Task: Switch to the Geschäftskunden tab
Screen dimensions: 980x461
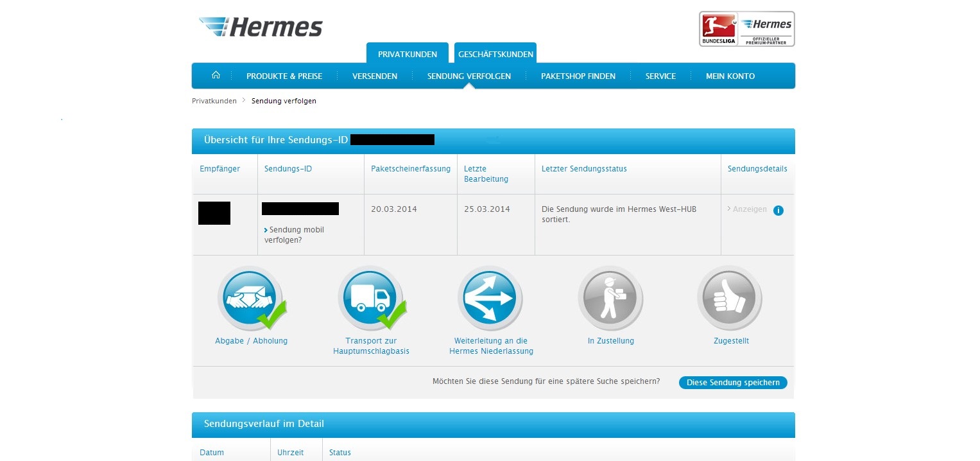Action: click(495, 54)
